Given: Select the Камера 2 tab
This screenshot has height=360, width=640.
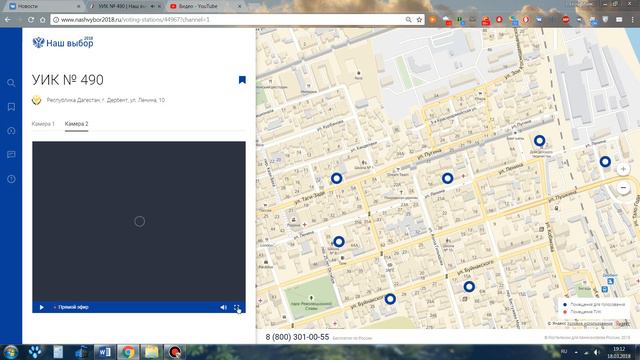Looking at the screenshot, I should click(x=76, y=124).
